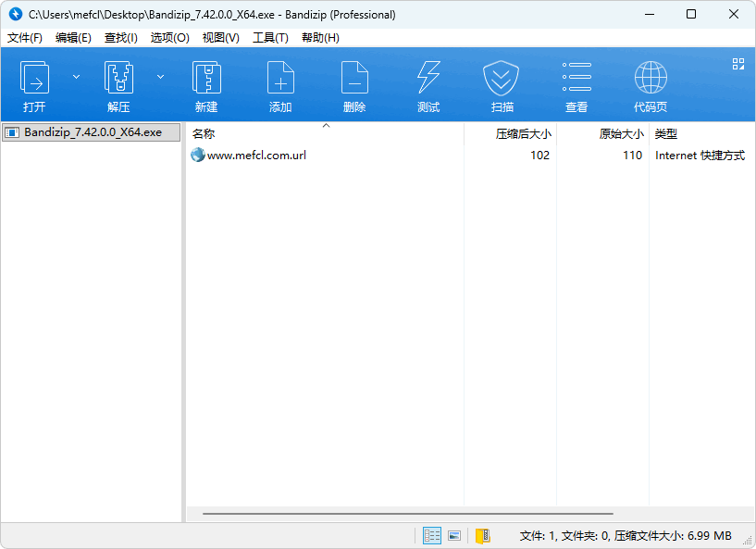Open the 工具(T) menu
756x549 pixels.
270,38
